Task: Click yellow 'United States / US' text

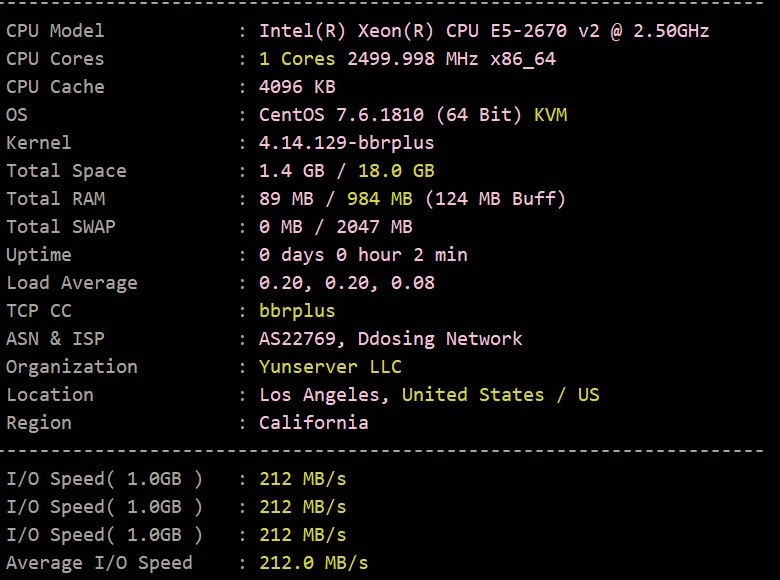Action: 500,395
